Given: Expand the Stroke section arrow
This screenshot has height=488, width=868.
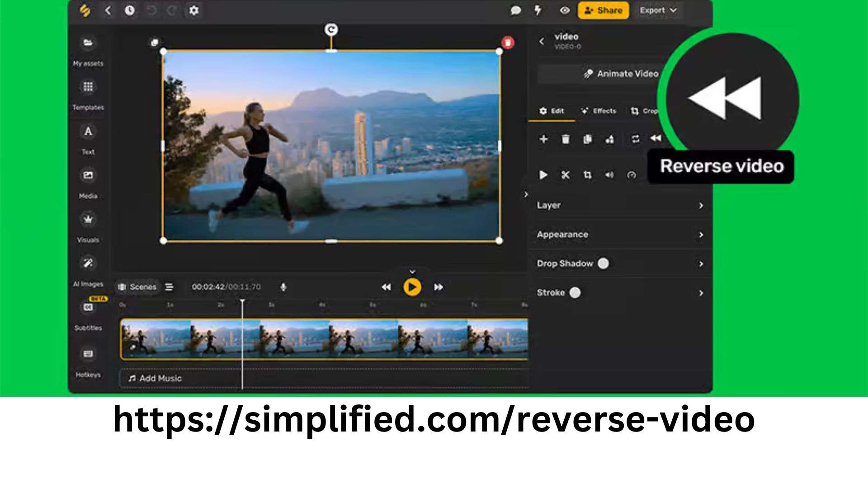Looking at the screenshot, I should [x=701, y=293].
